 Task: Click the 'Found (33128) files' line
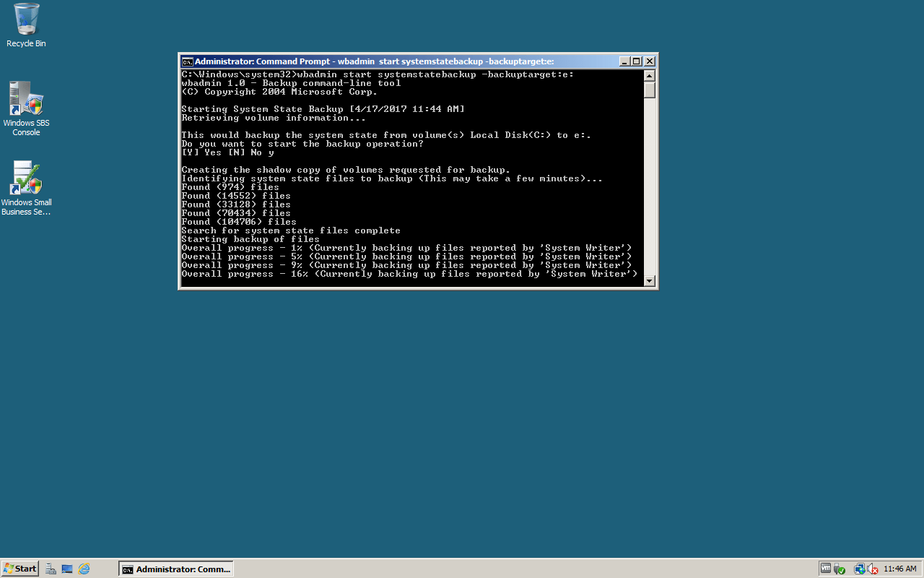pos(236,204)
